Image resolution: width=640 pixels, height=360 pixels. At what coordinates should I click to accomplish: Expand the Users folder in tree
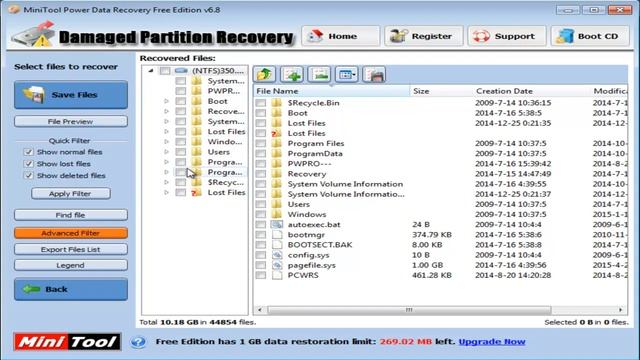tap(167, 152)
